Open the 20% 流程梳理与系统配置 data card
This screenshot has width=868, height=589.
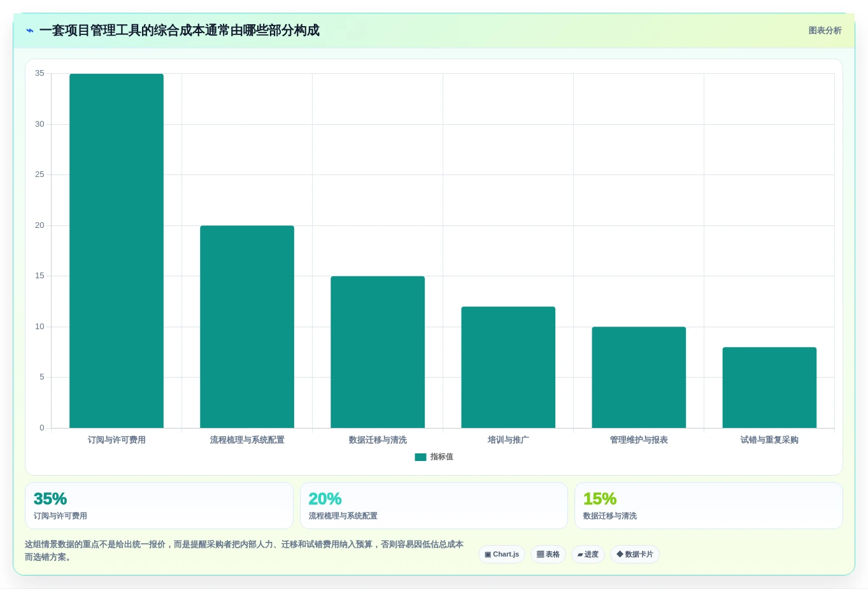point(434,506)
